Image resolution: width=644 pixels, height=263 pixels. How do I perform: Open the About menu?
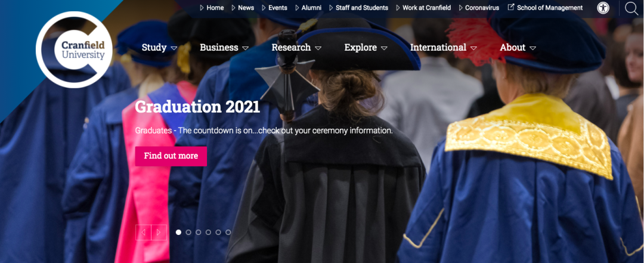tap(518, 48)
